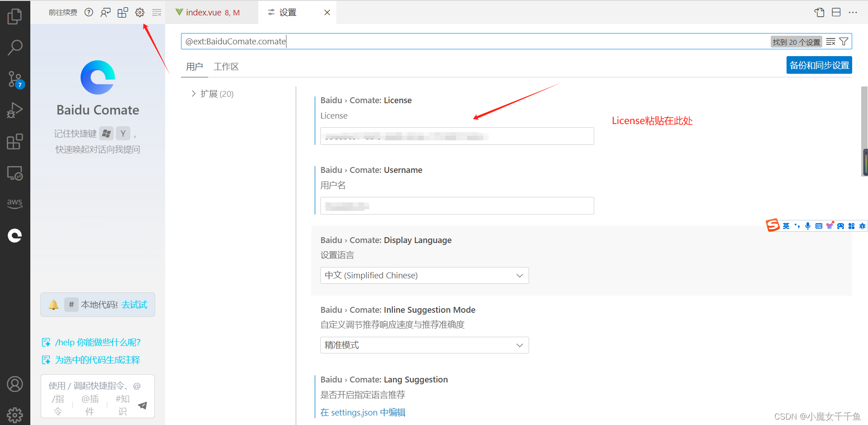868x425 pixels.
Task: Close the 设置 editor tab
Action: point(327,12)
